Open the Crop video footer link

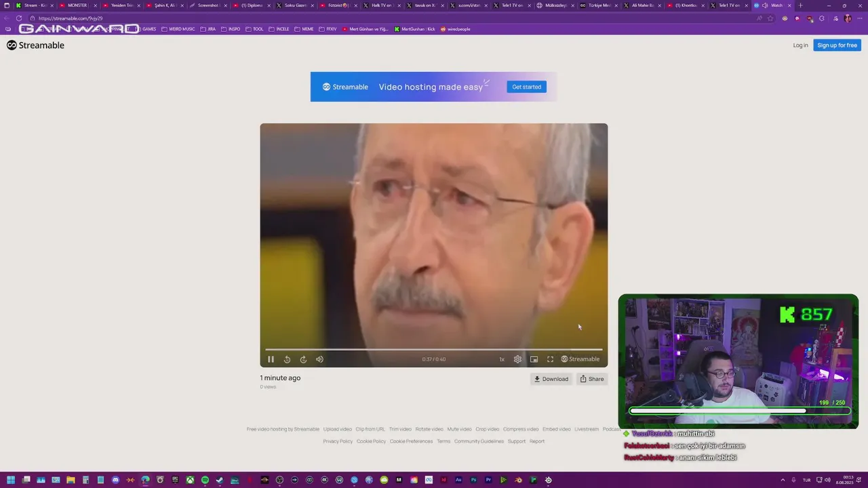[x=487, y=429]
